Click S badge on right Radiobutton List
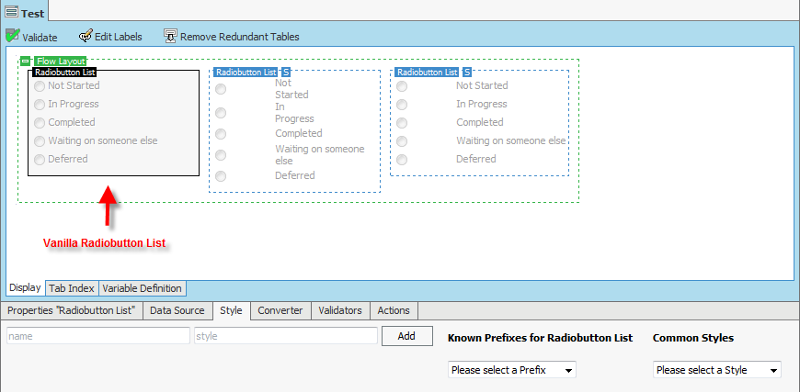The height and width of the screenshot is (392, 800). [x=467, y=72]
